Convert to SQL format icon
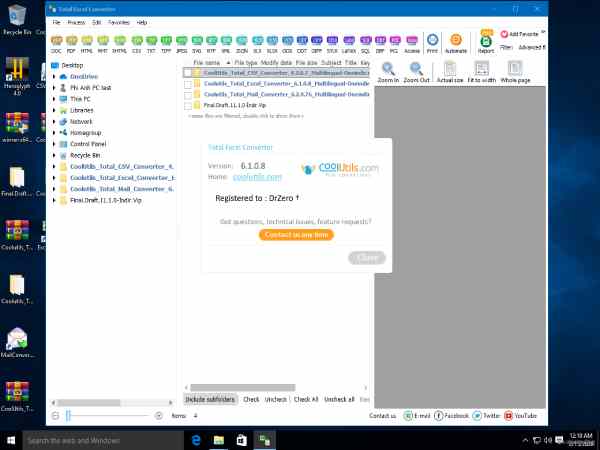600x450 pixels. click(365, 44)
